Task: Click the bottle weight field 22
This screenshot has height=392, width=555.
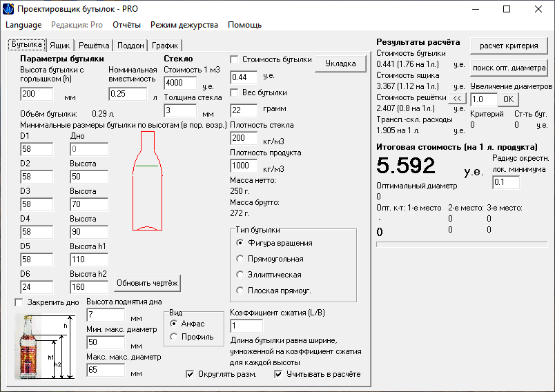Action: click(244, 110)
